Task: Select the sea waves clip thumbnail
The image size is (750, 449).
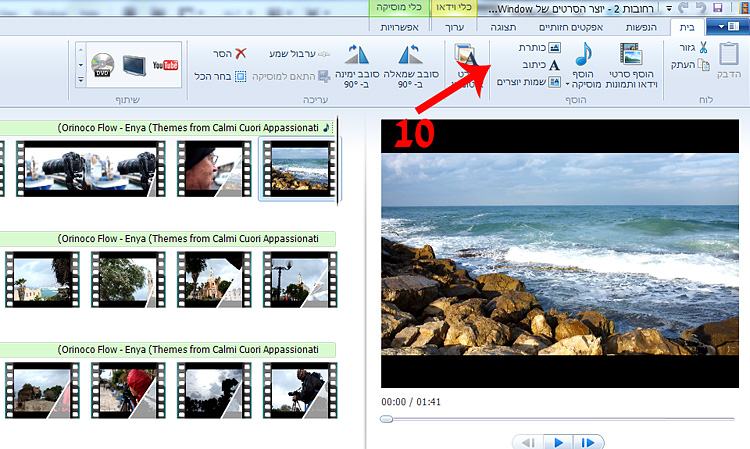Action: [x=296, y=168]
